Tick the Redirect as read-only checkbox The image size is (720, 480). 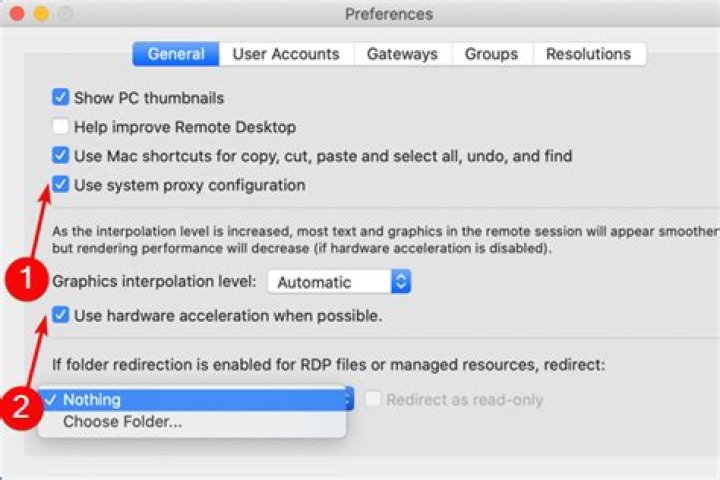(373, 399)
